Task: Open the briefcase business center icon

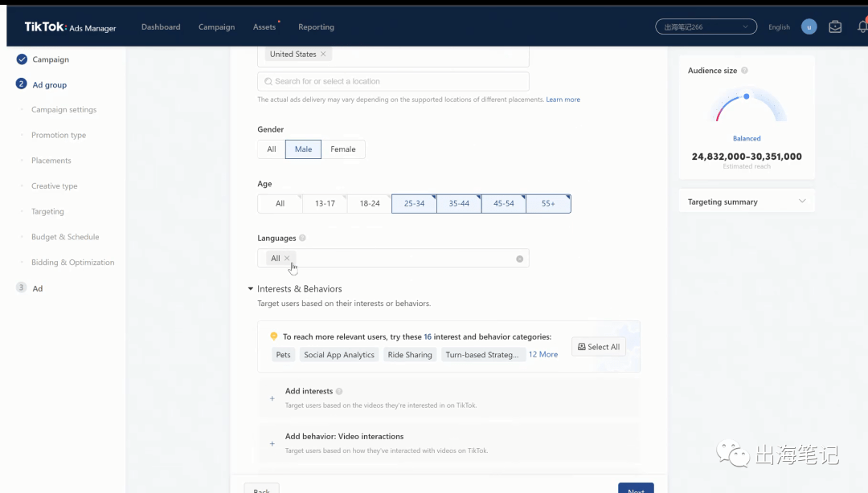Action: coord(835,26)
